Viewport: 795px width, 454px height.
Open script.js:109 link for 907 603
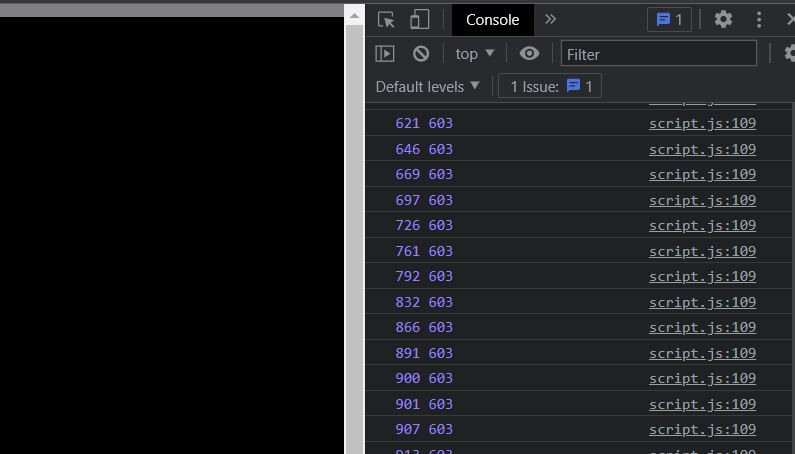(702, 429)
